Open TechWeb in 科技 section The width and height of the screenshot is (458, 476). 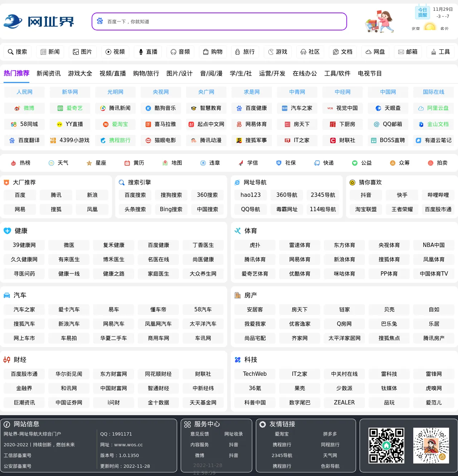(x=255, y=374)
